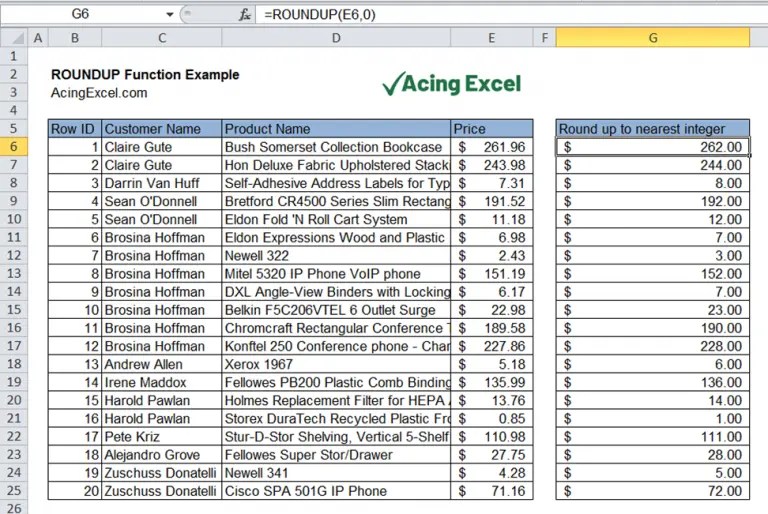Click the 'AcingExcel.com' cell
The image size is (768, 514).
coord(99,93)
